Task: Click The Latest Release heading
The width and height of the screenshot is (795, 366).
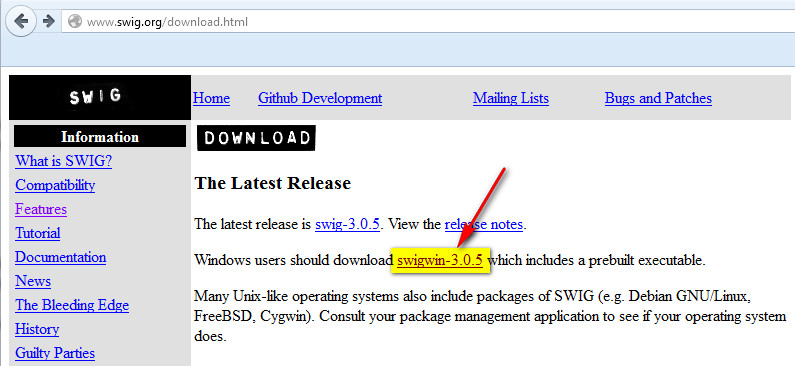Action: click(273, 183)
